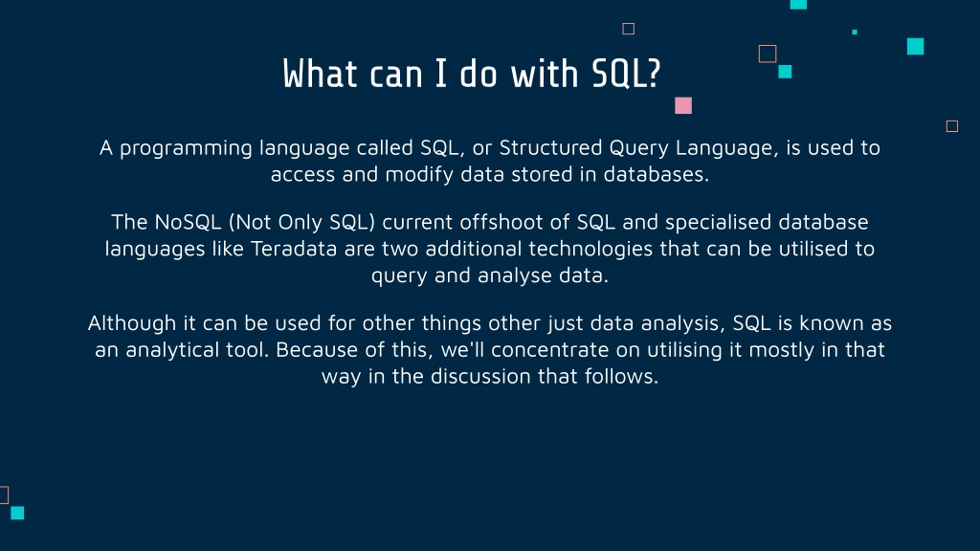Click the small outlined square above the title
Screen dimensions: 980x551
click(x=628, y=29)
